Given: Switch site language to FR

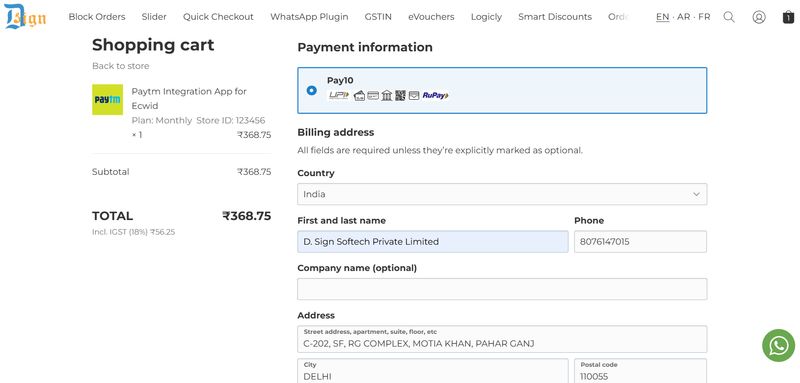Looking at the screenshot, I should 704,17.
